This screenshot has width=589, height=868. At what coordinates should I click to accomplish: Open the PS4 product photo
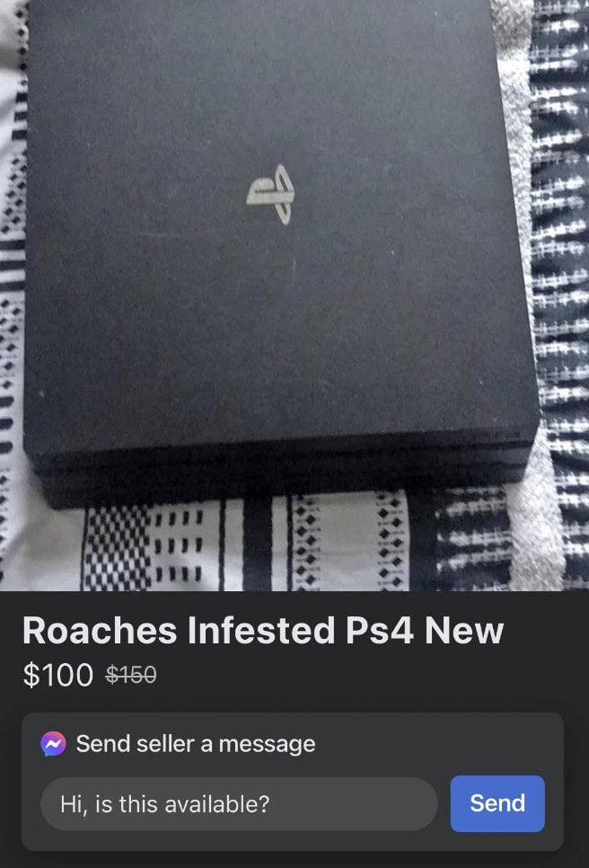click(x=294, y=296)
